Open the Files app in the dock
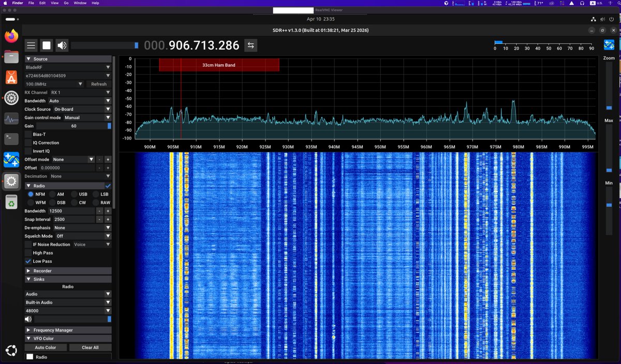 (11, 56)
